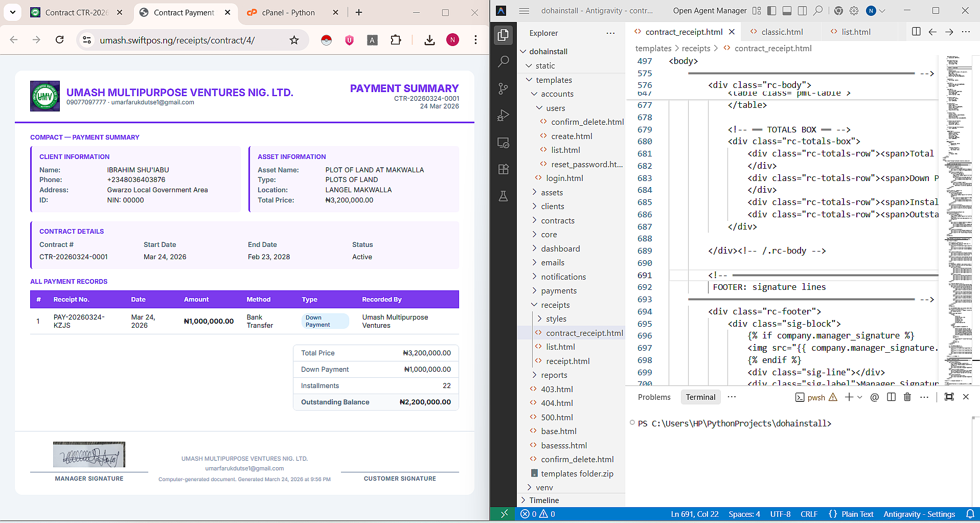Click the browser address bar URL
Screen dimensions: 980x523
pyautogui.click(x=177, y=40)
